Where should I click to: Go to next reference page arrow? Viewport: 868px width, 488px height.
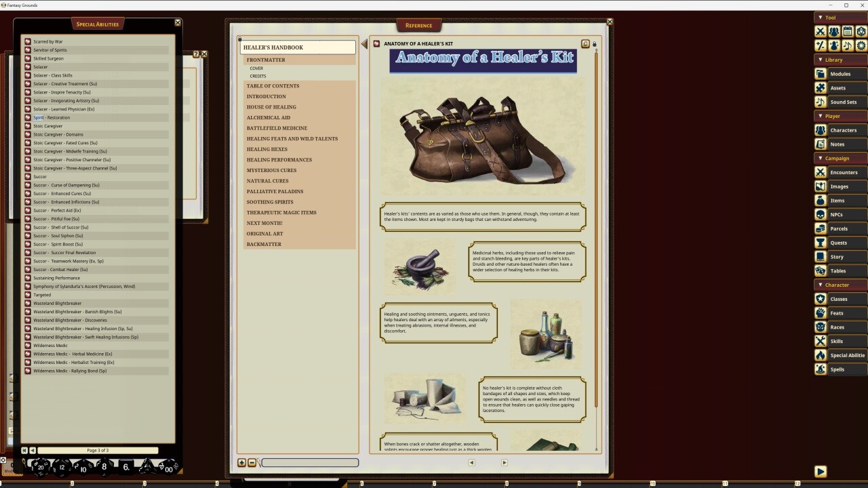[x=505, y=462]
